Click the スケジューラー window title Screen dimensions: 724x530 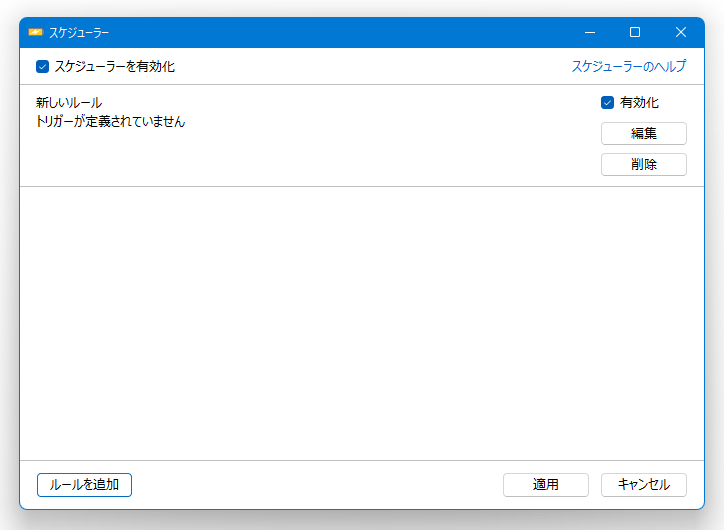(x=79, y=33)
